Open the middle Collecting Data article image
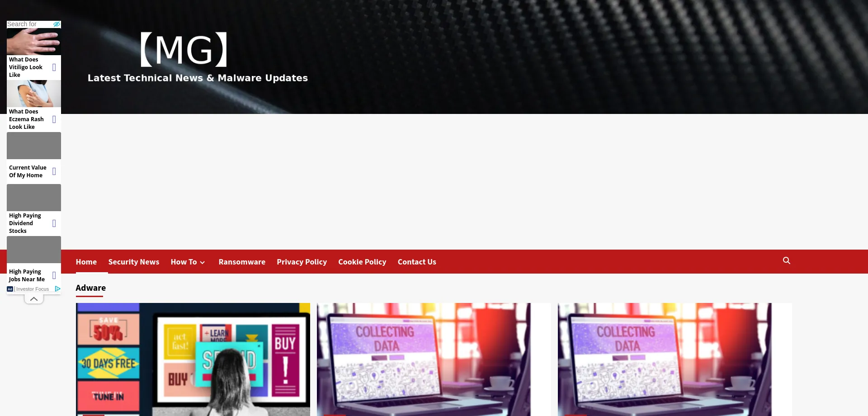This screenshot has width=868, height=416. tap(434, 359)
